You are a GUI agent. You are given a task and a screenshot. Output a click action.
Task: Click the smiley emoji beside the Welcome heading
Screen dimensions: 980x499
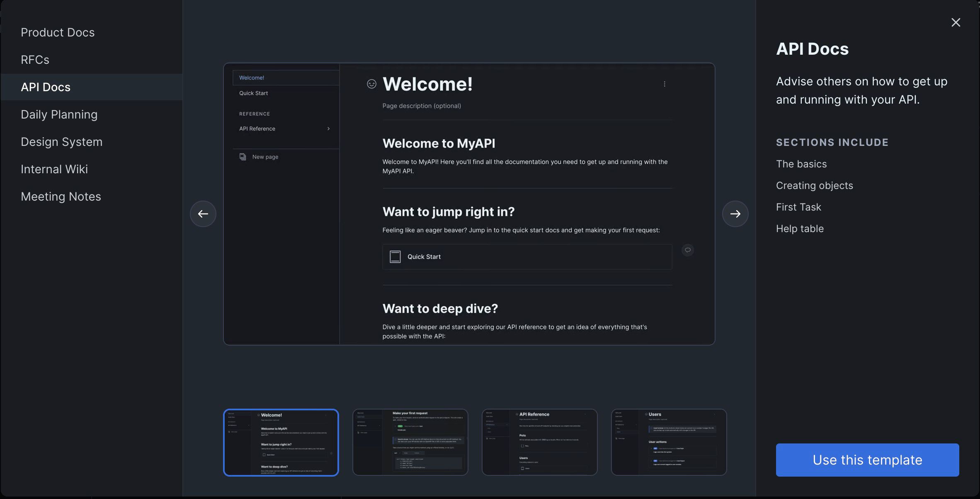click(371, 84)
